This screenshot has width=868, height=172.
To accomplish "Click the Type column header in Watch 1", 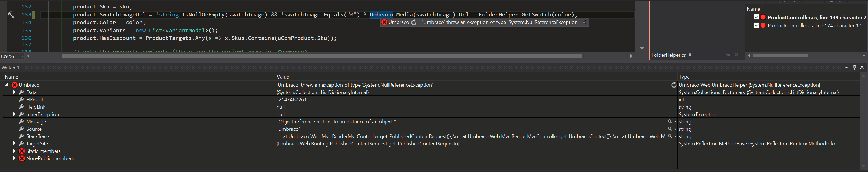I will [684, 77].
